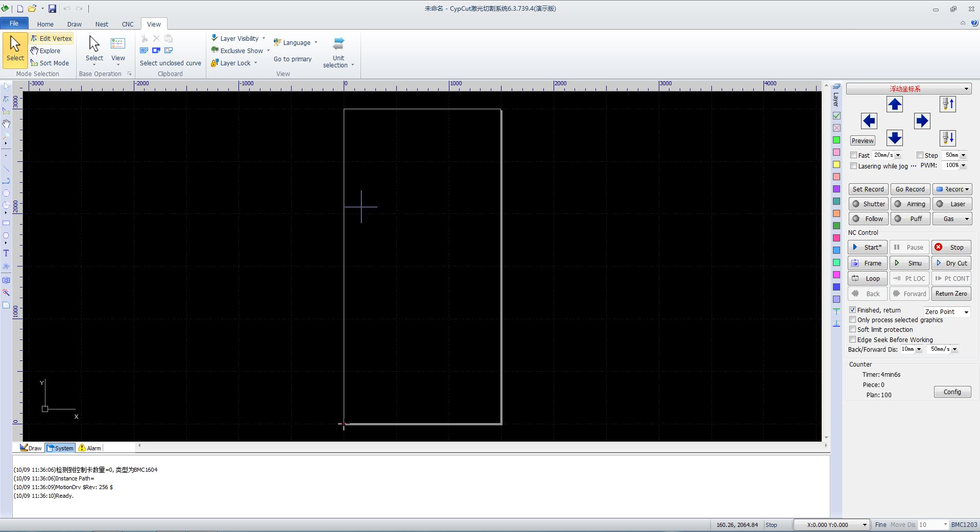The height and width of the screenshot is (532, 980).
Task: Click the canvas vertical scrollbar down arrow
Action: click(x=826, y=438)
